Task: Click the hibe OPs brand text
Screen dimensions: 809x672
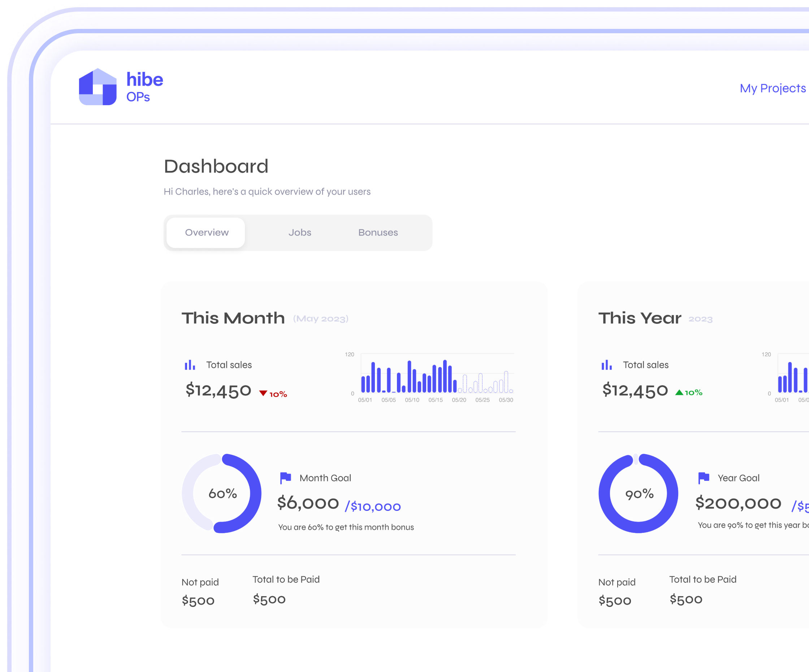Action: tap(144, 87)
